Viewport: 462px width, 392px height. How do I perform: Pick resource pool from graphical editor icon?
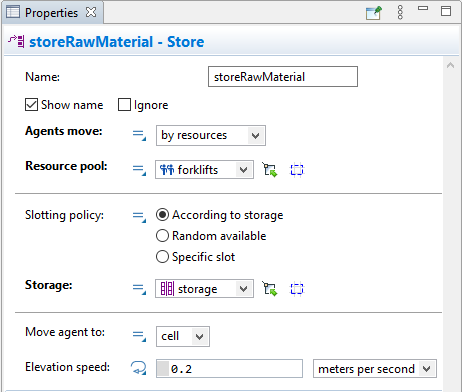click(x=269, y=170)
